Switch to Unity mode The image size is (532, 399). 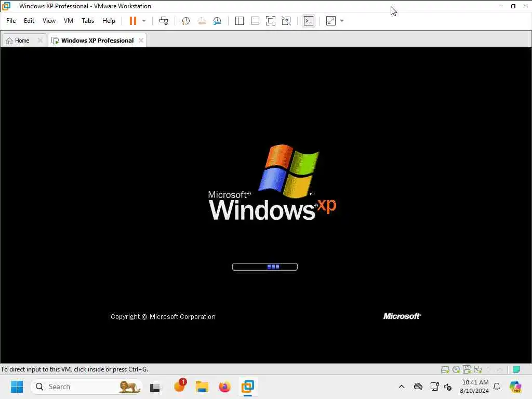tap(286, 21)
